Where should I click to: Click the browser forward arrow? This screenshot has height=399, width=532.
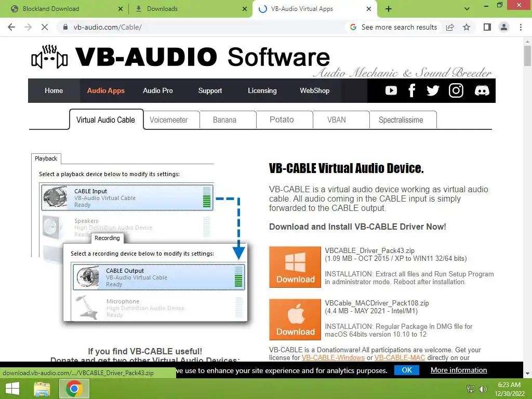(28, 27)
